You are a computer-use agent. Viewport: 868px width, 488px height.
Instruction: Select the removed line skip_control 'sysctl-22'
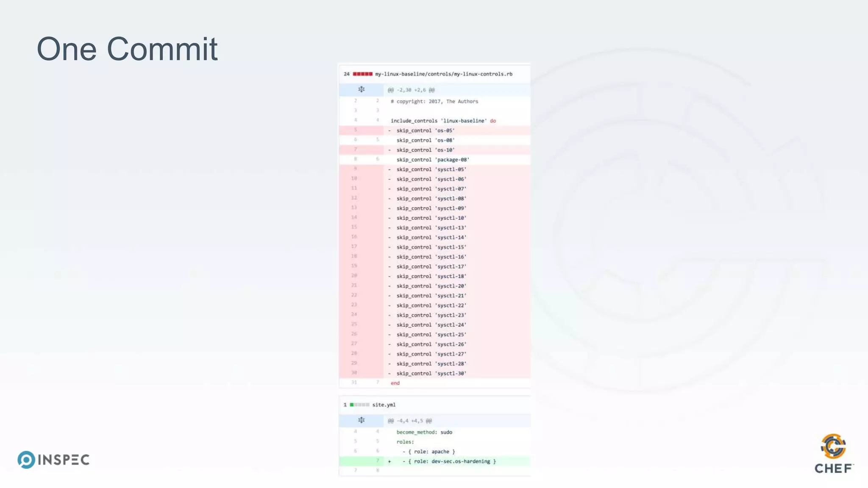point(434,306)
